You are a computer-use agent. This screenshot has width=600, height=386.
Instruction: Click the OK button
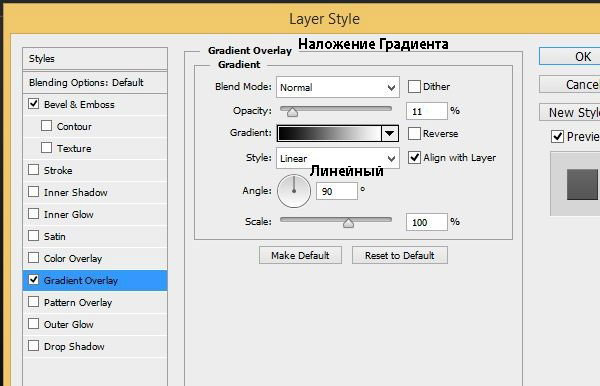pos(570,57)
